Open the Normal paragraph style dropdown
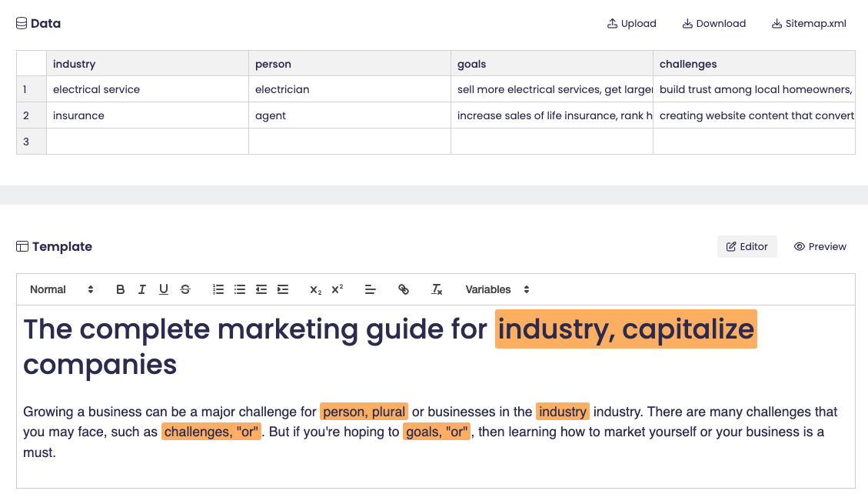Viewport: 868px width, 504px height. [x=62, y=289]
